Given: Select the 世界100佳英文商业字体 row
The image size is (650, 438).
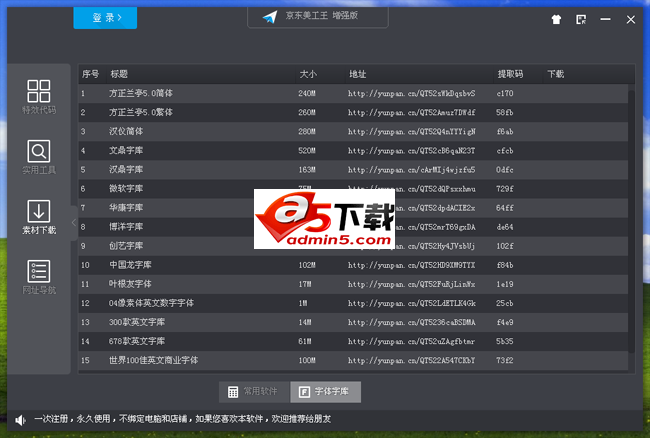Looking at the screenshot, I should click(x=353, y=361).
